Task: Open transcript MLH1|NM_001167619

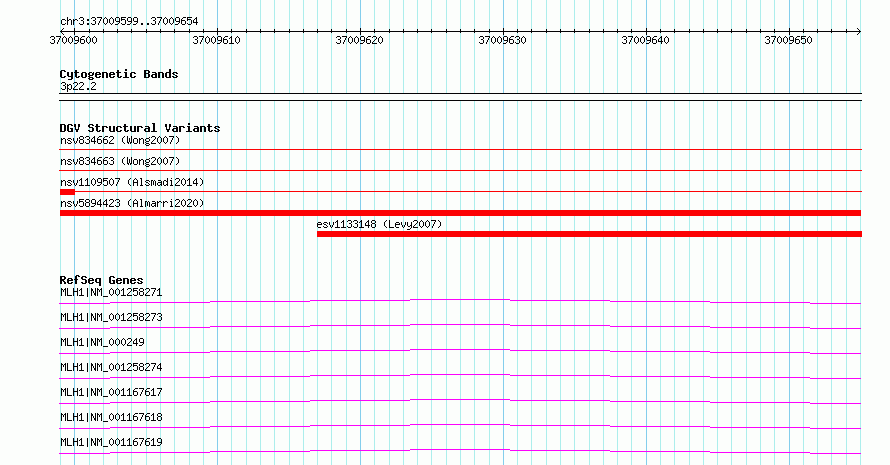Action: click(111, 442)
